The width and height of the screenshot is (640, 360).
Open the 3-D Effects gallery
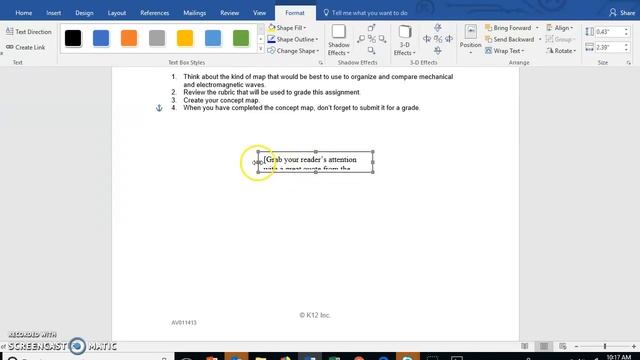(404, 40)
